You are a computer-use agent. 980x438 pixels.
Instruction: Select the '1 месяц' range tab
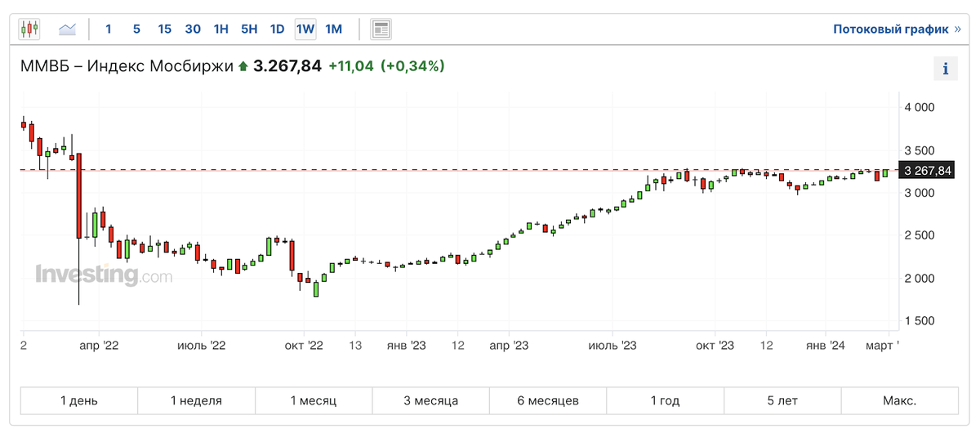click(x=314, y=400)
